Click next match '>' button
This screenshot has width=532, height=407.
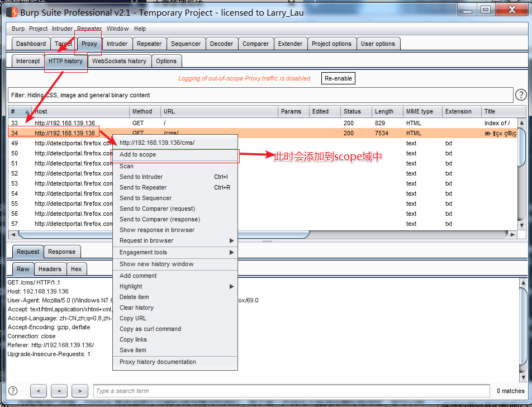coord(80,391)
